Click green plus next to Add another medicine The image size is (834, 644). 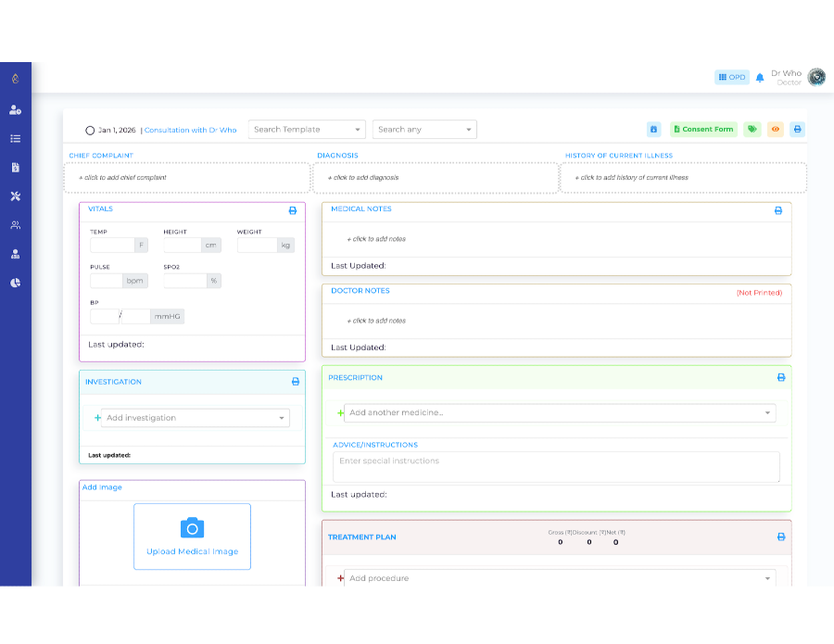point(340,412)
